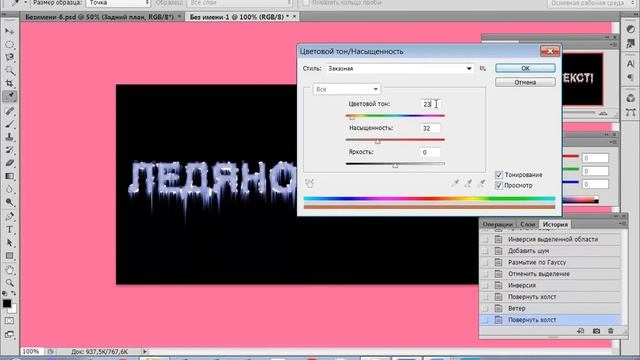Viewport: 640px width, 360px height.
Task: Open the Все color range dropdown
Action: point(347,89)
